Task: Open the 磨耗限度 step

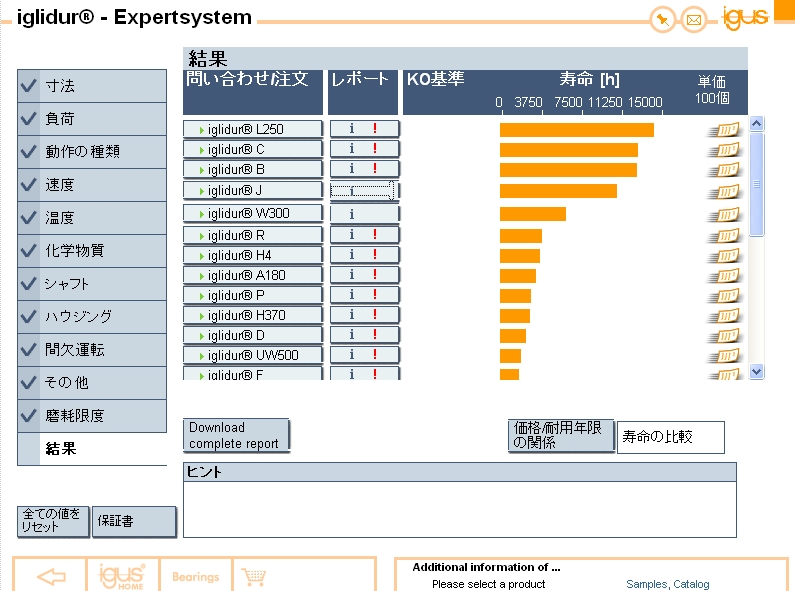Action: (92, 416)
